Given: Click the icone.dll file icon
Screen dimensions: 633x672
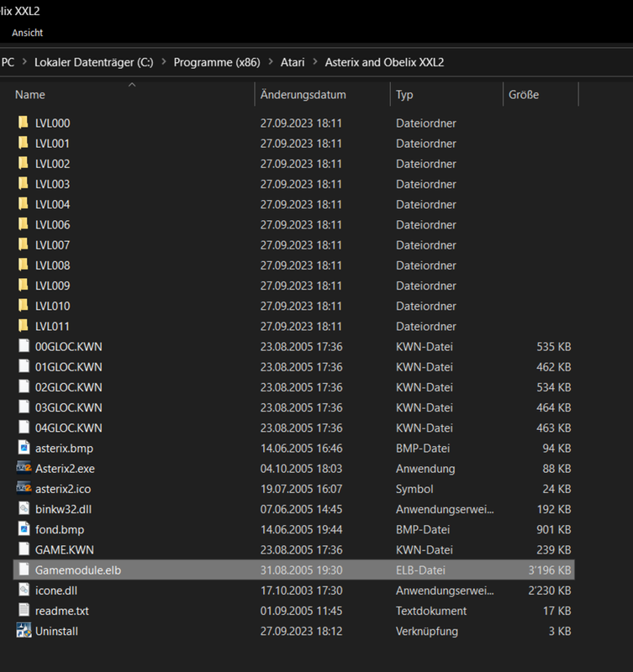Looking at the screenshot, I should pyautogui.click(x=24, y=591).
